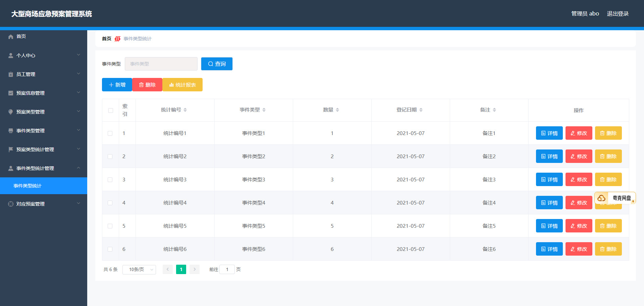Open 对应预案管理 menu label
Image resolution: width=644 pixels, height=306 pixels.
(x=31, y=204)
